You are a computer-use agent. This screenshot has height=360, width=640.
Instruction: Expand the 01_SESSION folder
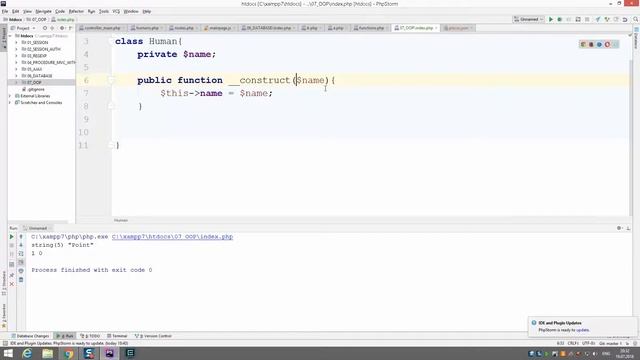tap(16, 42)
